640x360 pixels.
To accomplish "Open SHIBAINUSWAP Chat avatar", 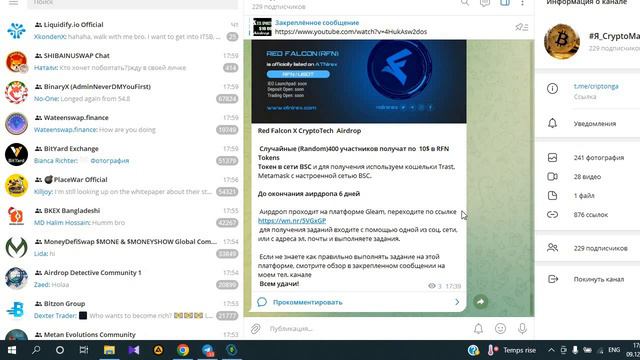I will pos(16,62).
